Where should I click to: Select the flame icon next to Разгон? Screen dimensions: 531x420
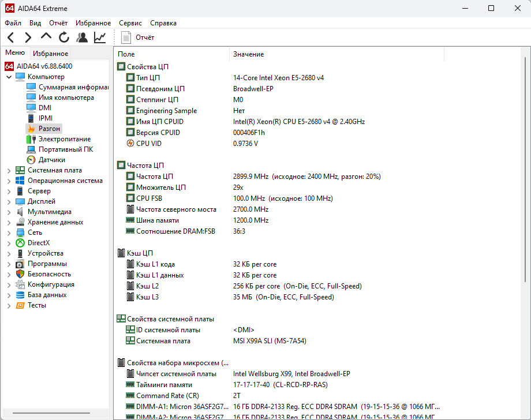pyautogui.click(x=31, y=128)
